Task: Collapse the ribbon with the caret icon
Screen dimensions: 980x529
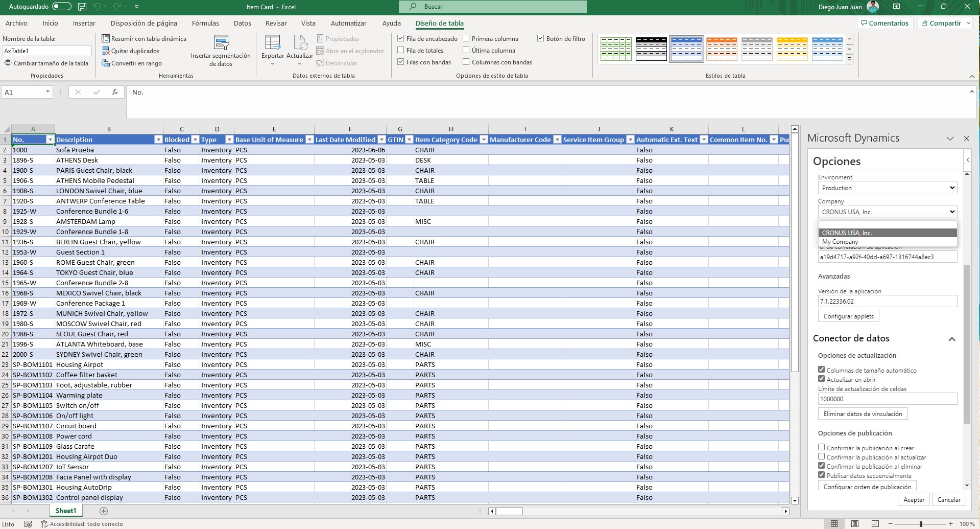Action: point(972,76)
